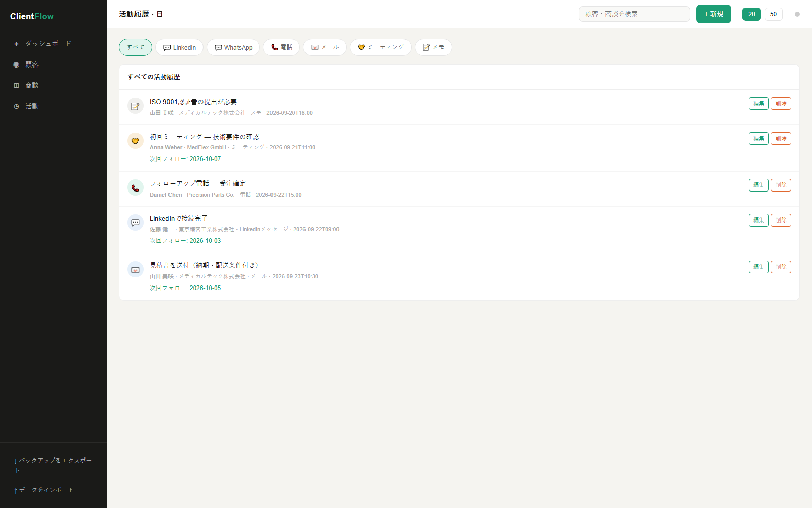Click the chat icon beside LinkedInで接続完了 entry
812x508 pixels.
tap(136, 223)
